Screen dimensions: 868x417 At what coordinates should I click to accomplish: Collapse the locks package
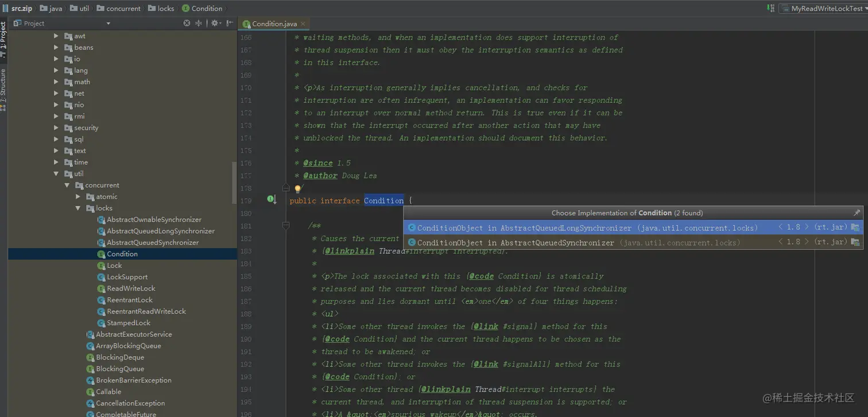78,208
